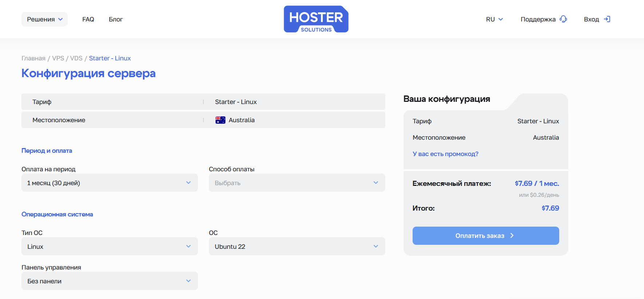Navigate to Главная breadcrumb
644x299 pixels.
(x=33, y=58)
